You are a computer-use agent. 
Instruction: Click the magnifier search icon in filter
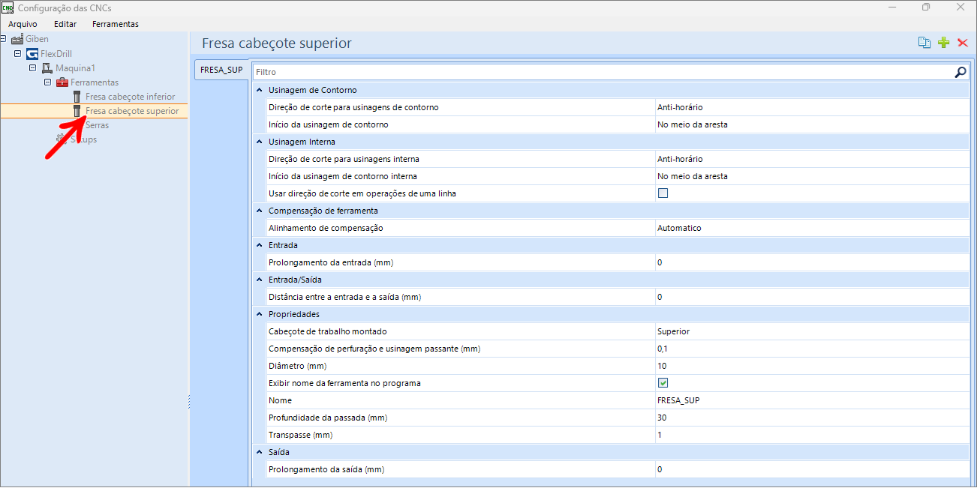click(x=960, y=72)
